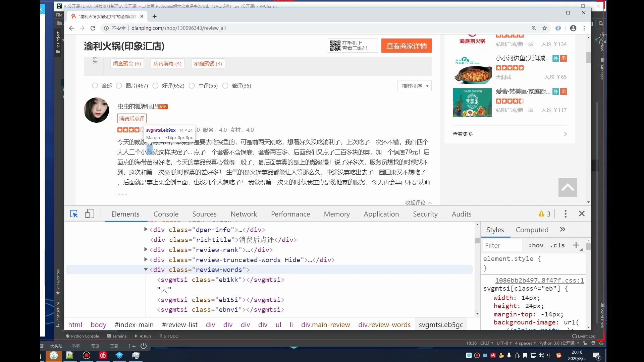
Task: Open the Memory tab
Action: [x=337, y=214]
